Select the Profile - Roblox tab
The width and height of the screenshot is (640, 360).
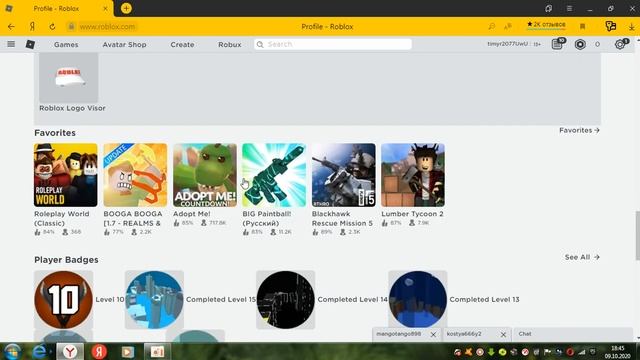(x=57, y=8)
